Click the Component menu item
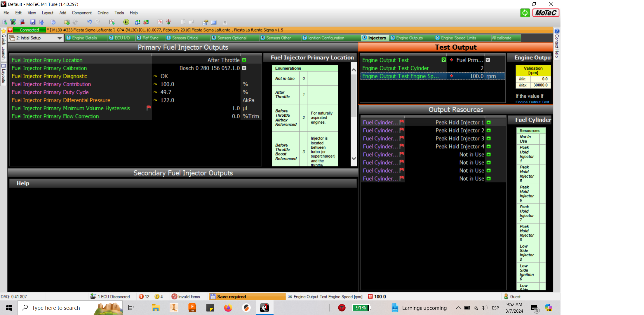Viewport: 644px width, 315px height. pyautogui.click(x=81, y=13)
